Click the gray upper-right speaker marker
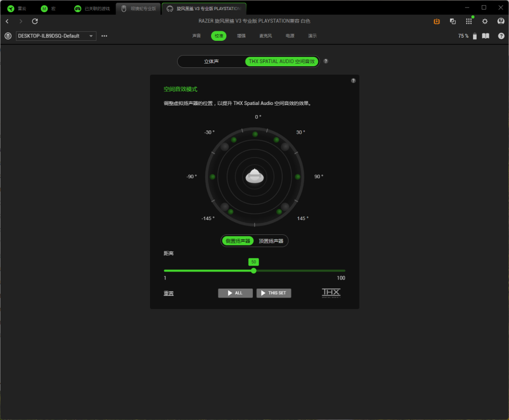509x420 pixels. (x=285, y=147)
